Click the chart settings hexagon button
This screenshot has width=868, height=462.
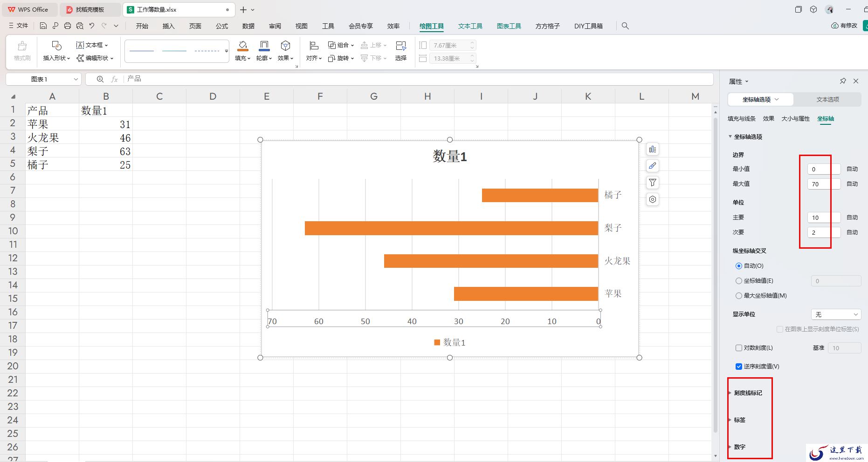pos(653,199)
